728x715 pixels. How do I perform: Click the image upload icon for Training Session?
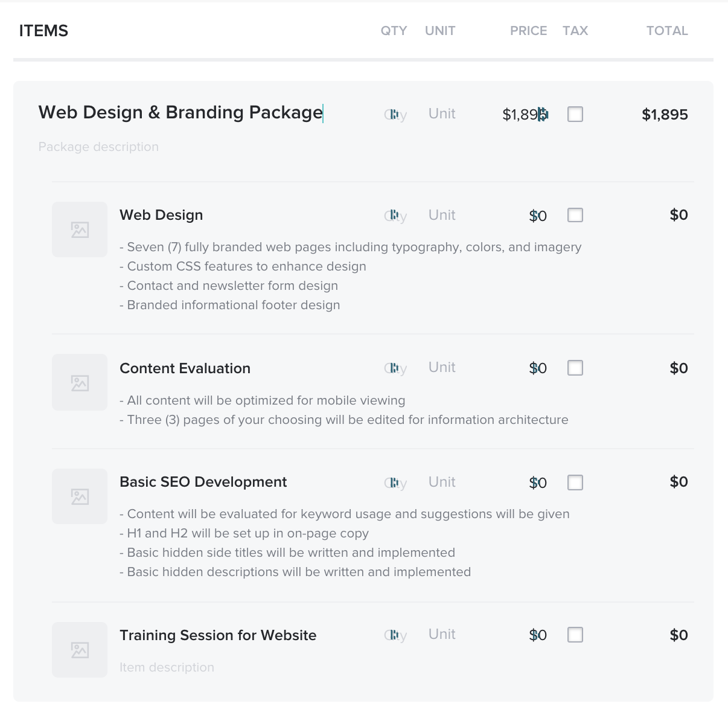click(x=79, y=650)
